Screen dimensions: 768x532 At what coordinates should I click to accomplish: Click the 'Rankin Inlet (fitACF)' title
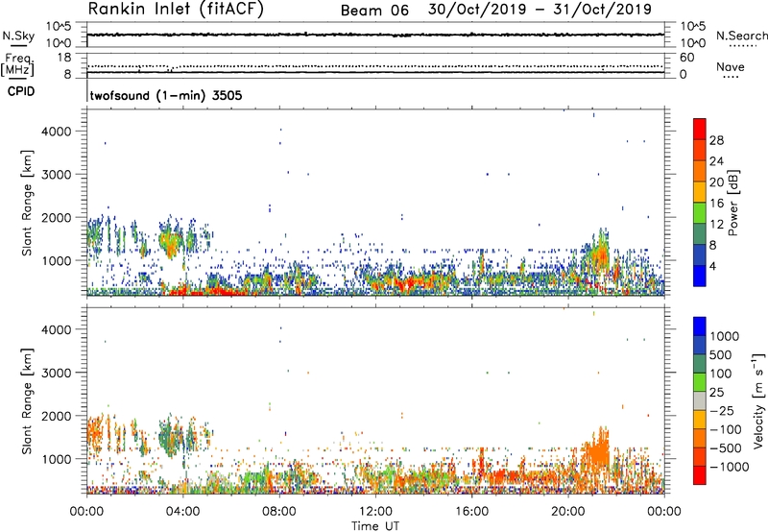tap(176, 10)
